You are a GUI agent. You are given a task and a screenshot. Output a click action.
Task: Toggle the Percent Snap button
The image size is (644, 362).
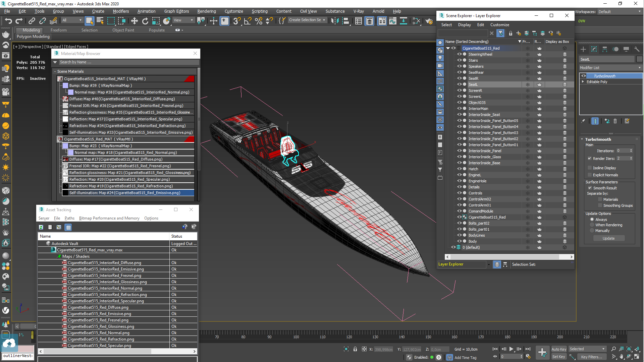(x=258, y=21)
